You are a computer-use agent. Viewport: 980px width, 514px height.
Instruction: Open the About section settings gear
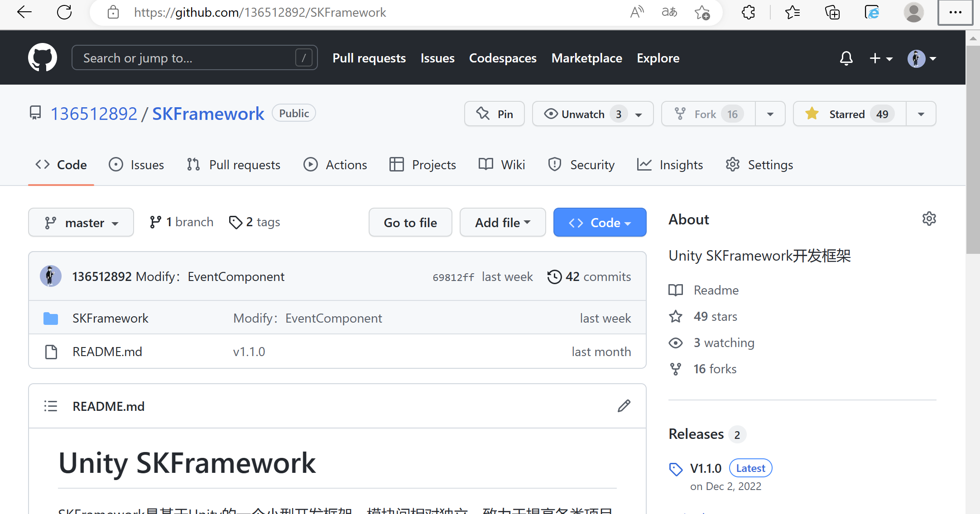click(929, 219)
